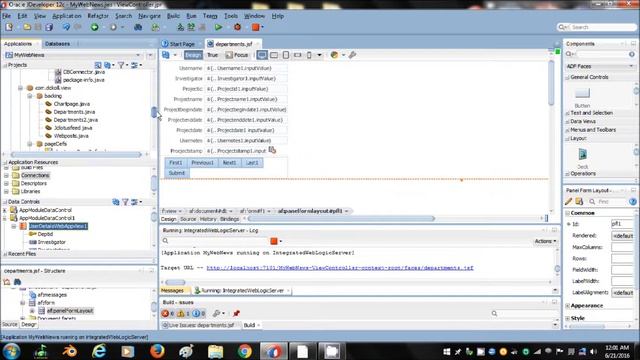640x360 pixels.
Task: Click the green Back navigation arrow
Action: (94, 27)
